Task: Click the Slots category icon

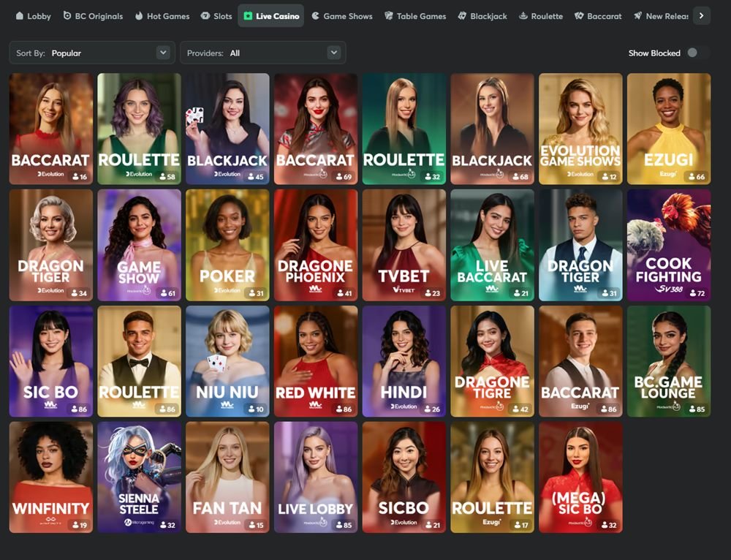Action: pyautogui.click(x=205, y=16)
